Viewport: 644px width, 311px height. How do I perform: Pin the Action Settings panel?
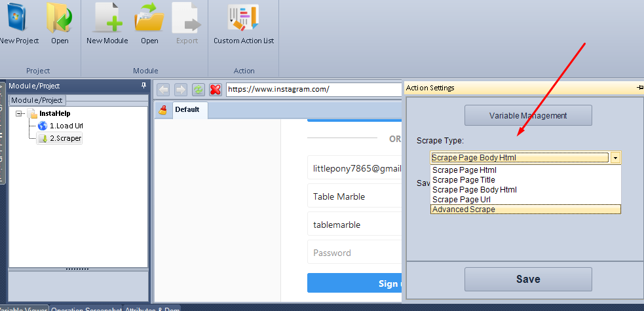(x=639, y=88)
